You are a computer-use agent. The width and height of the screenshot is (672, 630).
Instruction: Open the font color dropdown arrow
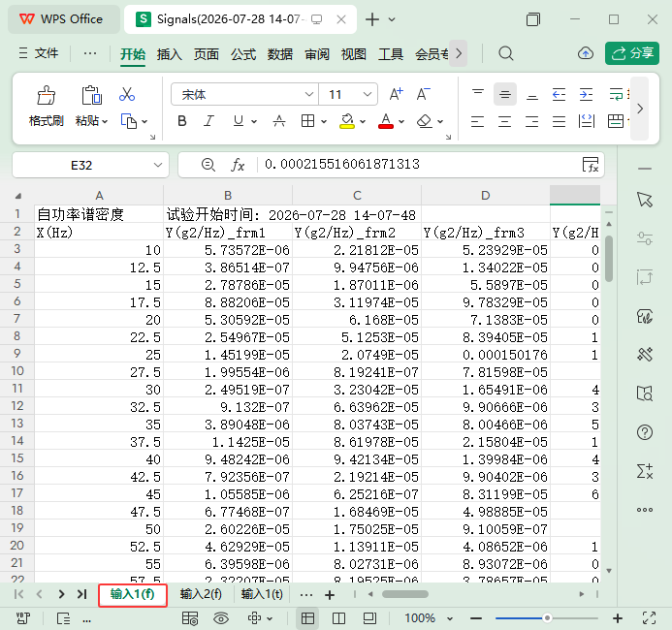(401, 121)
